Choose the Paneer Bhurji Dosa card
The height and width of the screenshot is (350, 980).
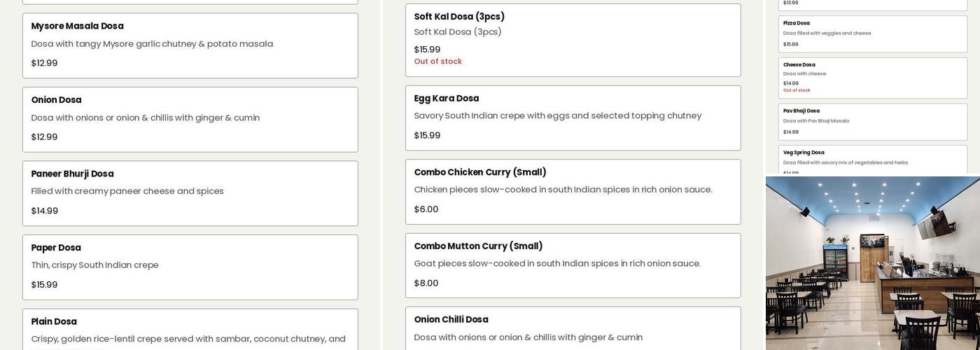(190, 193)
